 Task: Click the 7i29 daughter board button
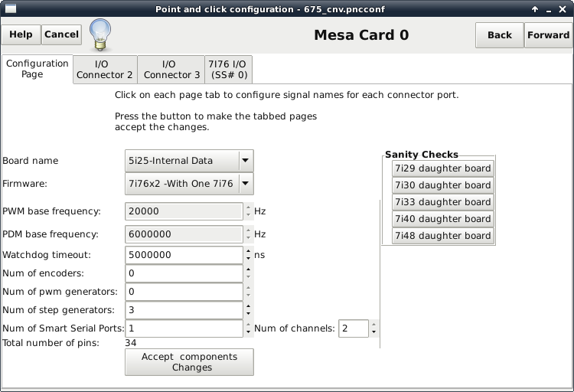pyautogui.click(x=442, y=168)
